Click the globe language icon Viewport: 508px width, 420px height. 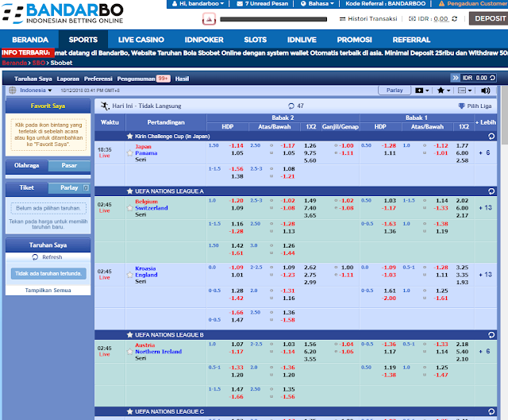(13, 90)
